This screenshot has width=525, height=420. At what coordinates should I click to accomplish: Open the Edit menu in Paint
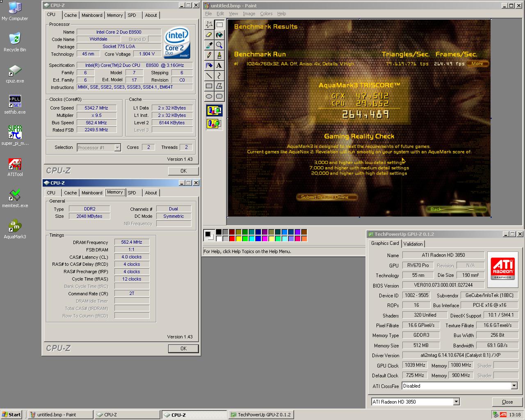[x=220, y=14]
